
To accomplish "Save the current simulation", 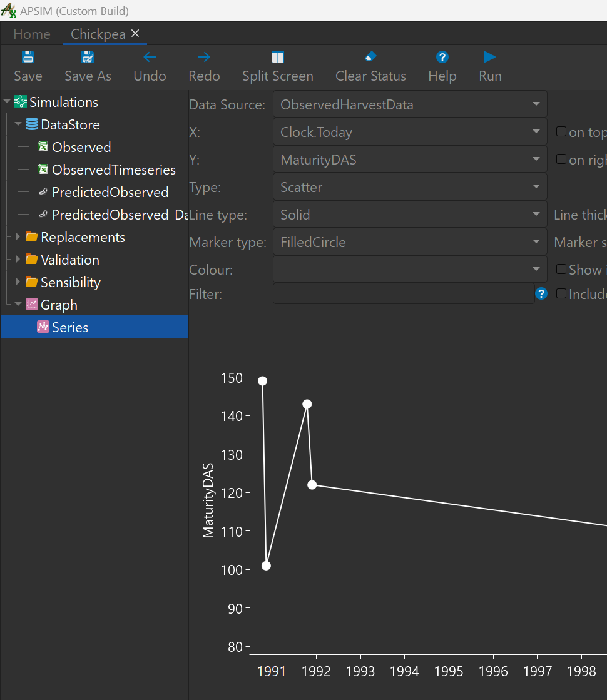I will click(x=28, y=66).
